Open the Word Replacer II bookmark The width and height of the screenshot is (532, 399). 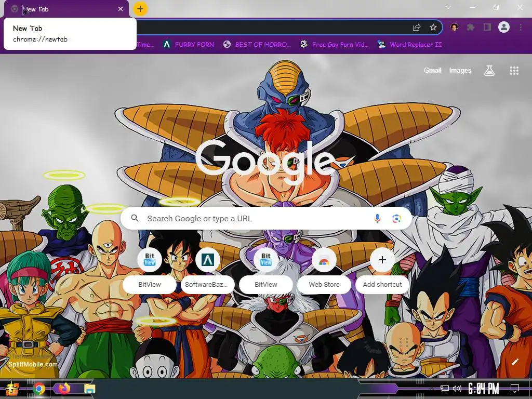(410, 45)
